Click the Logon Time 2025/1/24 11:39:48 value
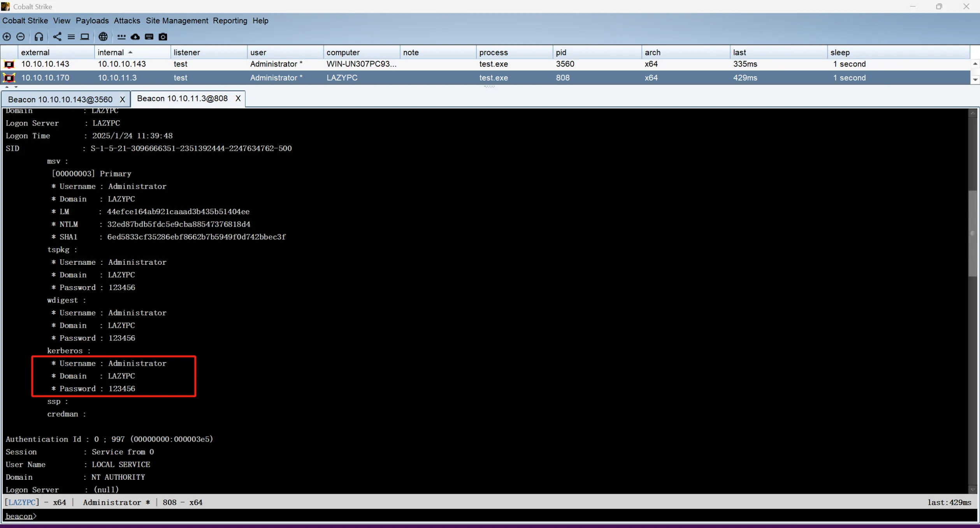 [132, 136]
